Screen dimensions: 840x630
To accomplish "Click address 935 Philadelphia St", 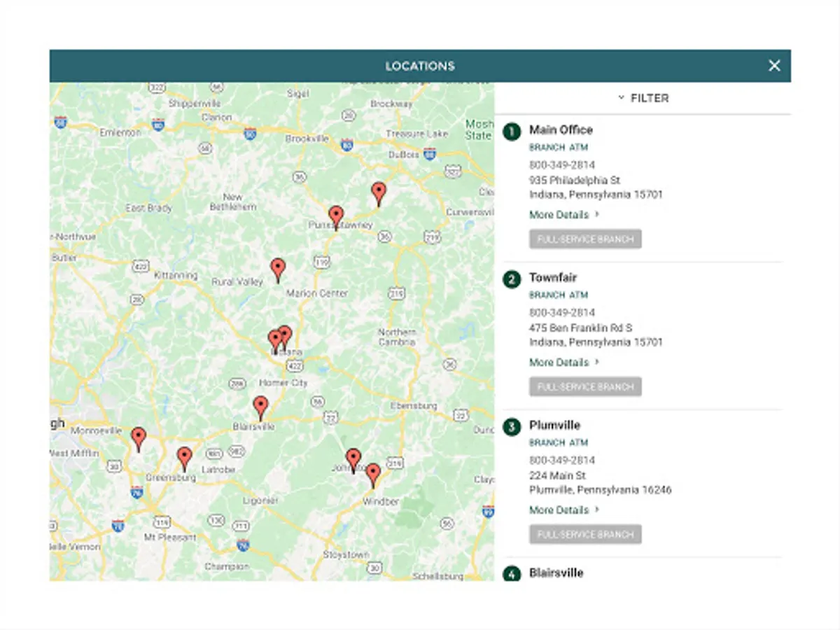I will (x=575, y=181).
